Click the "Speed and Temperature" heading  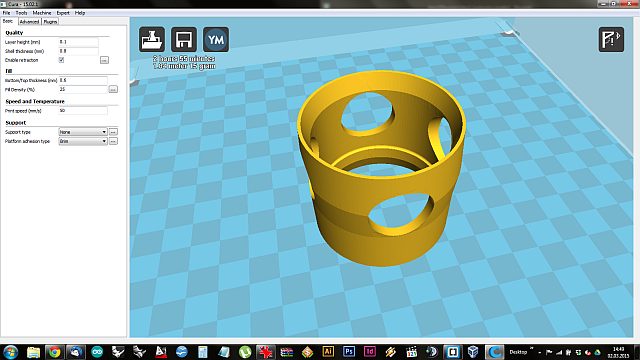click(35, 101)
